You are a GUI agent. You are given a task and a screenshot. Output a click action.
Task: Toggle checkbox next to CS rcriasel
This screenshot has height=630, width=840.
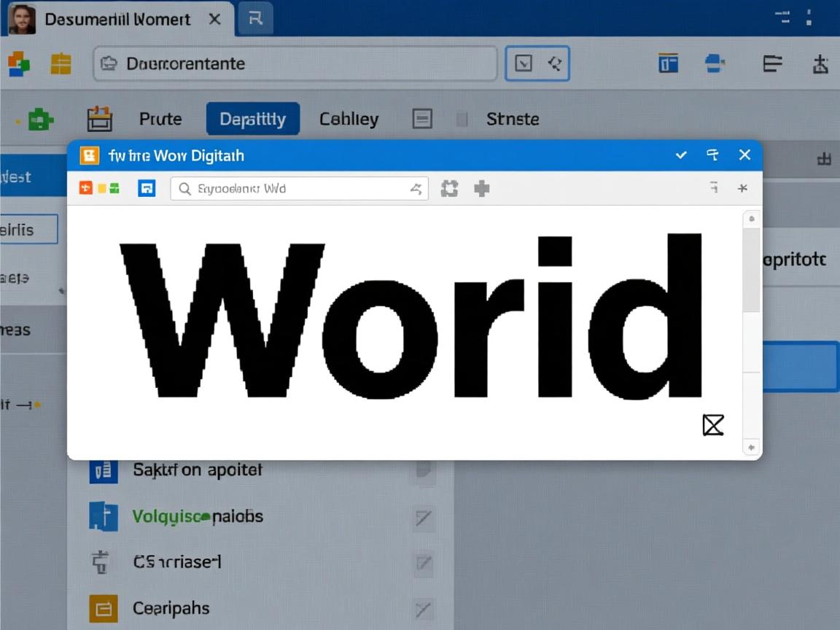tap(424, 563)
